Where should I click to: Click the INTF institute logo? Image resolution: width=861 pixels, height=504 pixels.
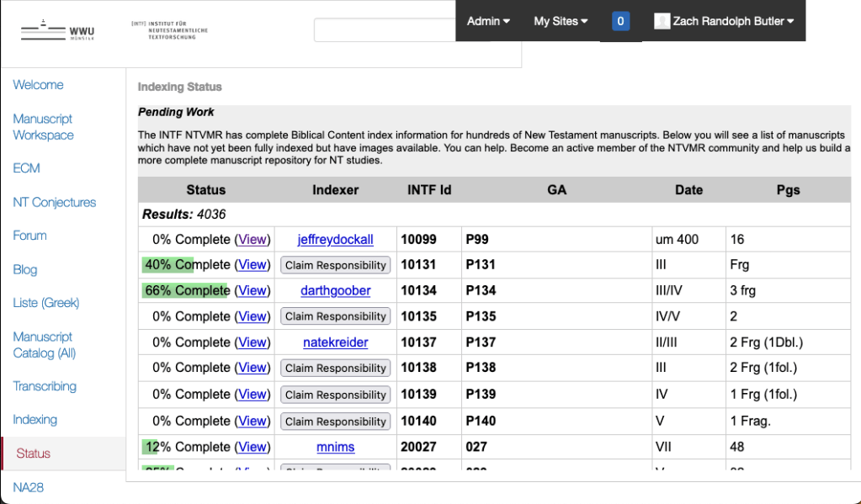click(x=171, y=31)
